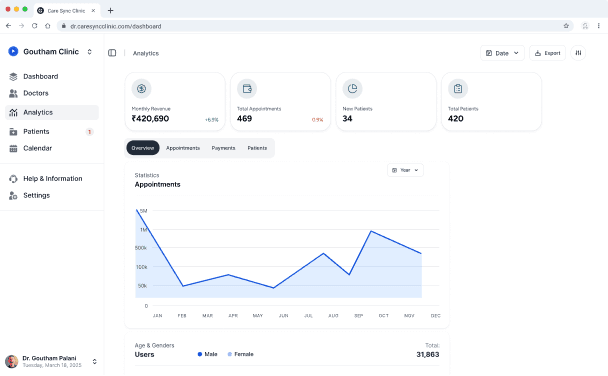Viewport: 608px width, 376px height.
Task: Click the browser home icon
Action: [x=48, y=26]
